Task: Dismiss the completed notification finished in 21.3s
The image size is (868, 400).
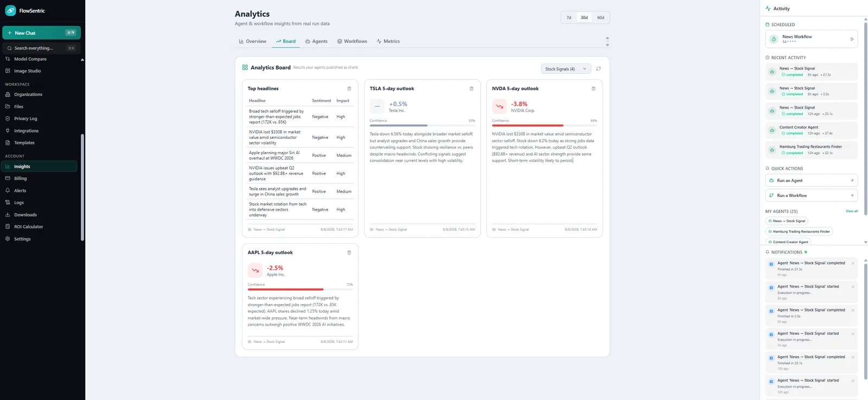Action: coord(853,263)
